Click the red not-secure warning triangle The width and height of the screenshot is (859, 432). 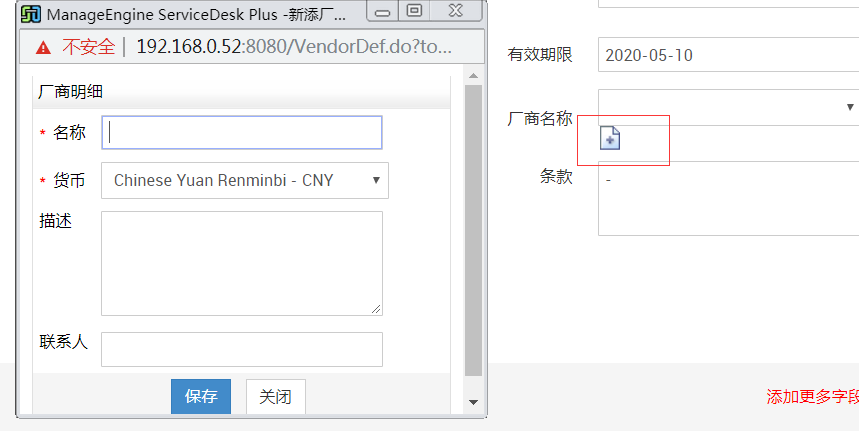click(42, 47)
